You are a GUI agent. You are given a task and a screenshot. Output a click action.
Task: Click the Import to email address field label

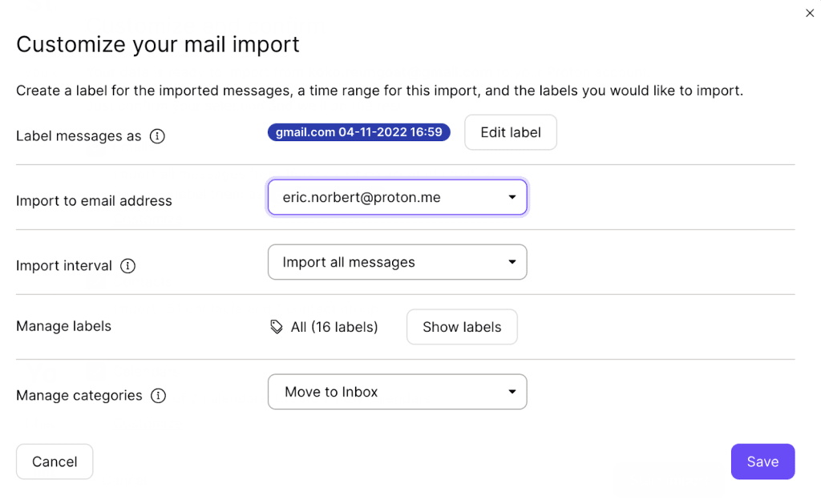coord(94,201)
